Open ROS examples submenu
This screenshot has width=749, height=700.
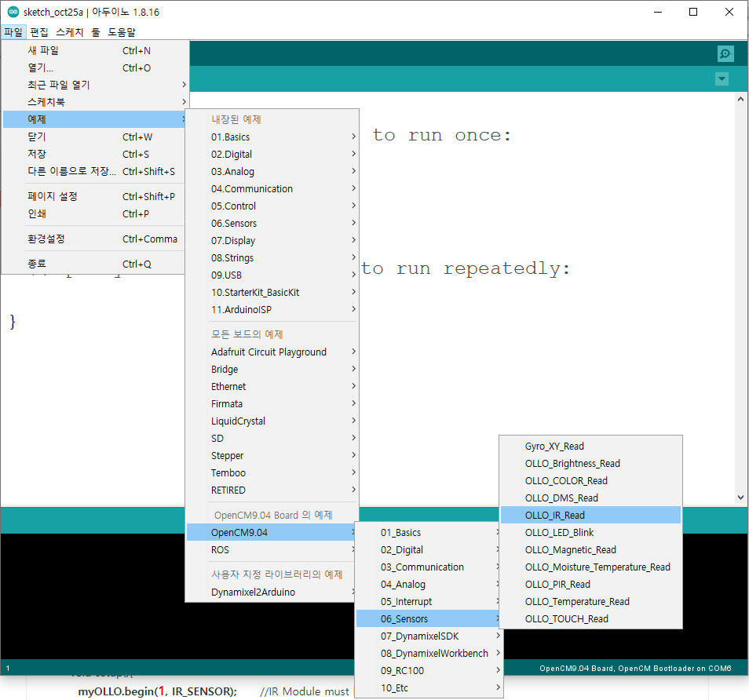(272, 549)
